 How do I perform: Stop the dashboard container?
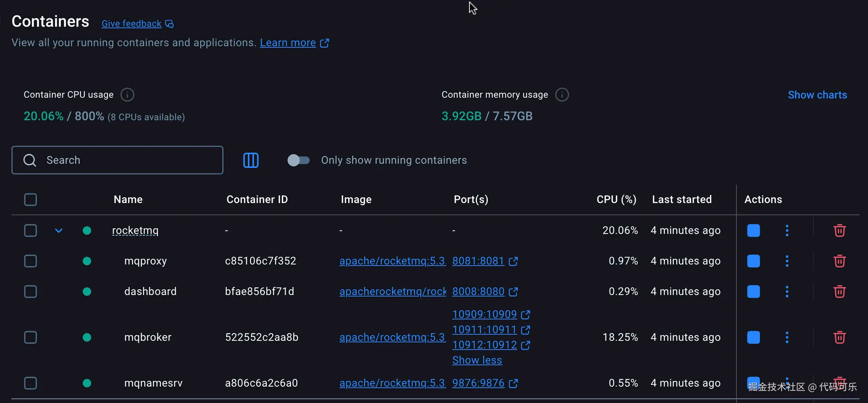point(753,292)
